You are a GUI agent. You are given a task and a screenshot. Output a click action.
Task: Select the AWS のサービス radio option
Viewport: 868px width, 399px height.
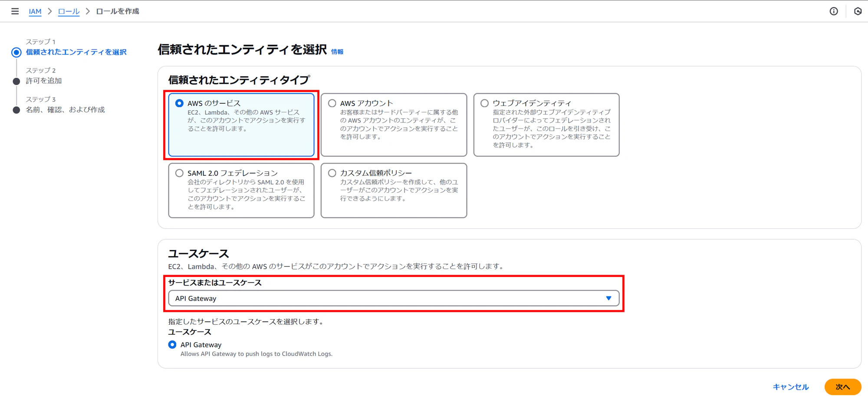point(179,103)
